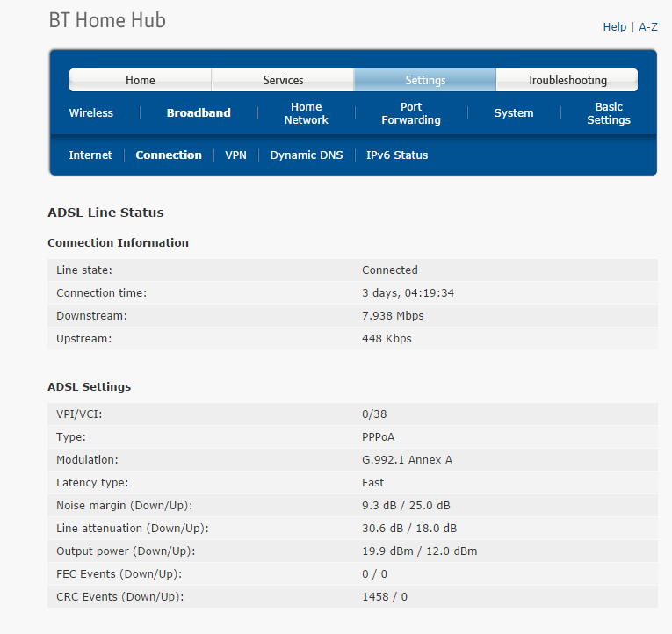Click the Help link

pos(615,27)
